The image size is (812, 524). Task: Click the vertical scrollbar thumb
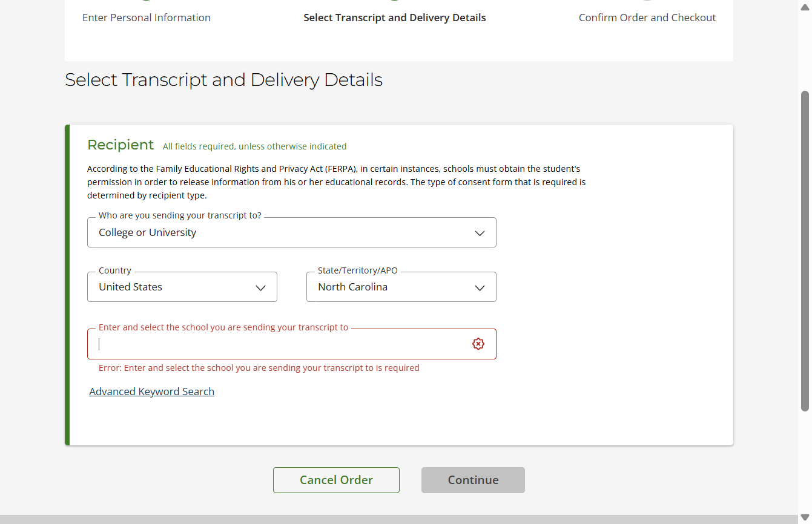805,251
